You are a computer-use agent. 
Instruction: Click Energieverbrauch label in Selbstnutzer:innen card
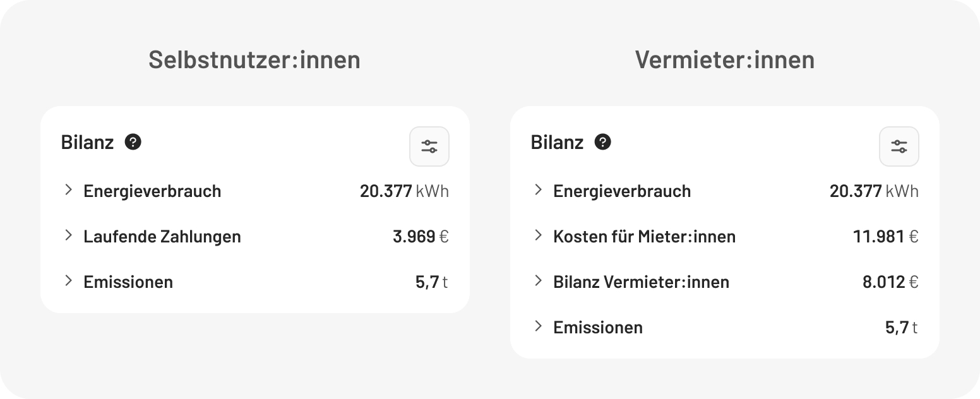152,191
